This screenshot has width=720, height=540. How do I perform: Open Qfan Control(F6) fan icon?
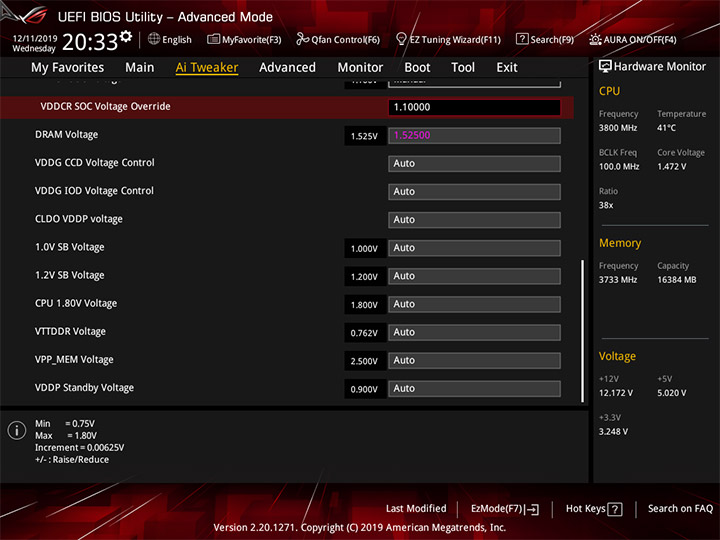tap(302, 39)
